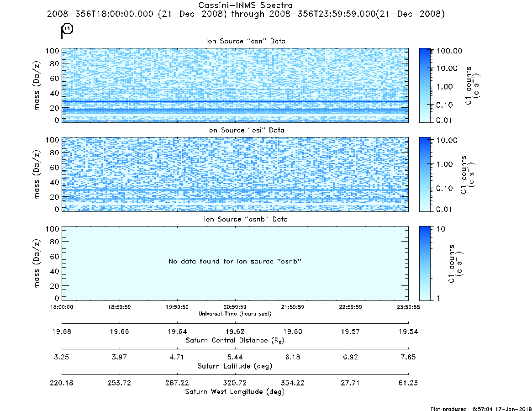Viewport: 532px width, 411px height.
Task: Pick the csn panel blue color bar
Action: pos(425,85)
